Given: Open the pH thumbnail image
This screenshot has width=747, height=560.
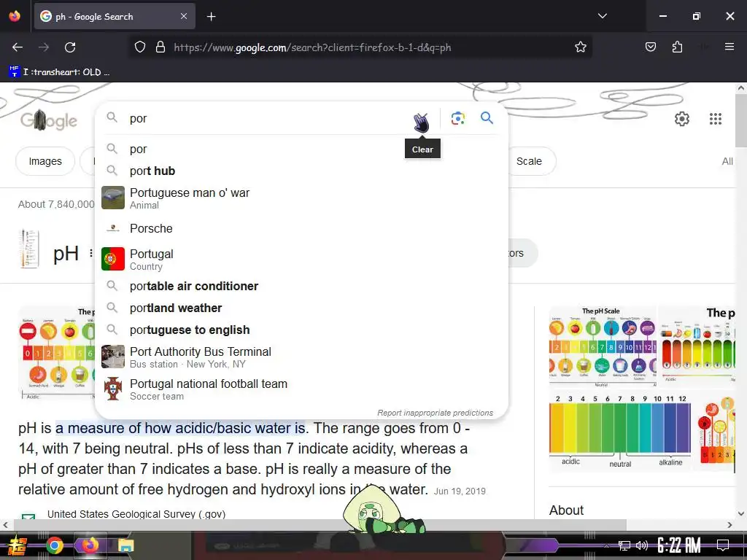Looking at the screenshot, I should [28, 249].
